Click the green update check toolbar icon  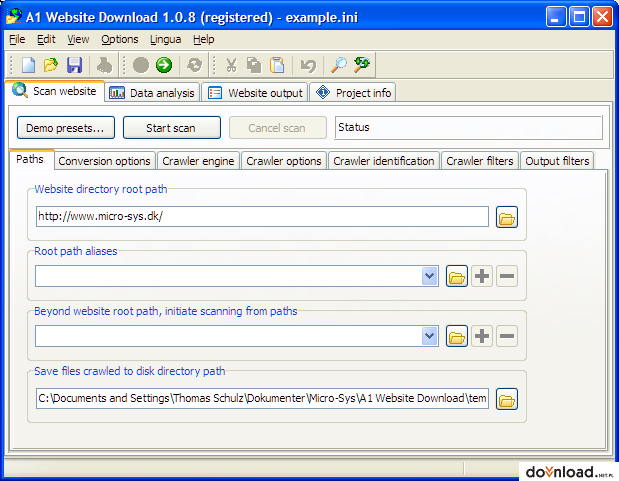(362, 65)
